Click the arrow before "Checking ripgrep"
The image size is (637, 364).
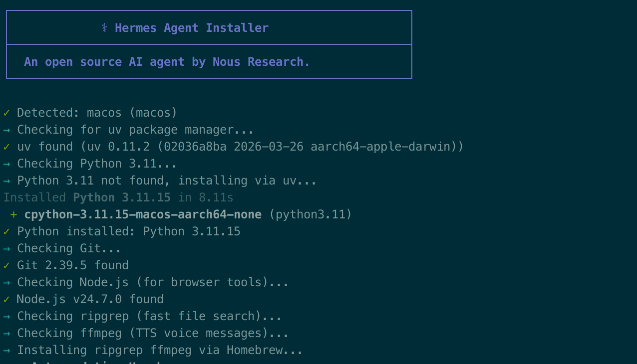coord(6,317)
